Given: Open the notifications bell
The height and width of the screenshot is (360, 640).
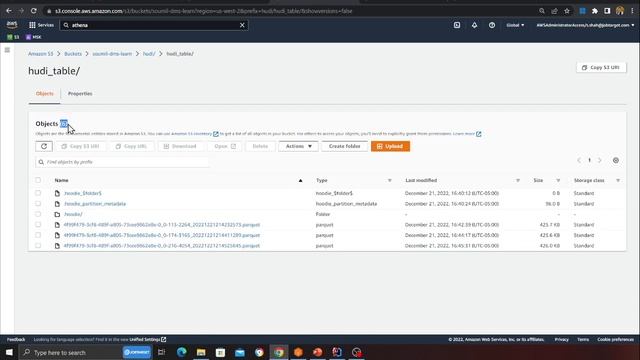Looking at the screenshot, I should click(x=474, y=25).
